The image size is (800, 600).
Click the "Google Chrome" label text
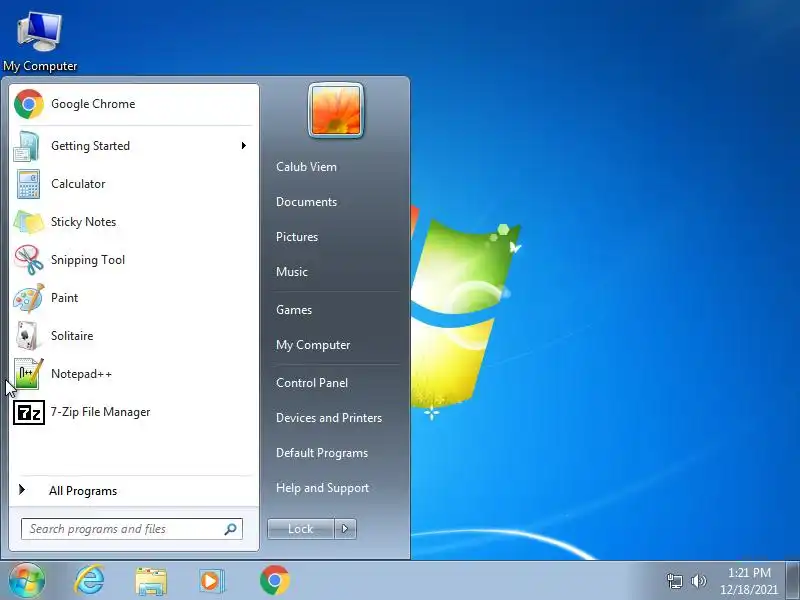[93, 104]
